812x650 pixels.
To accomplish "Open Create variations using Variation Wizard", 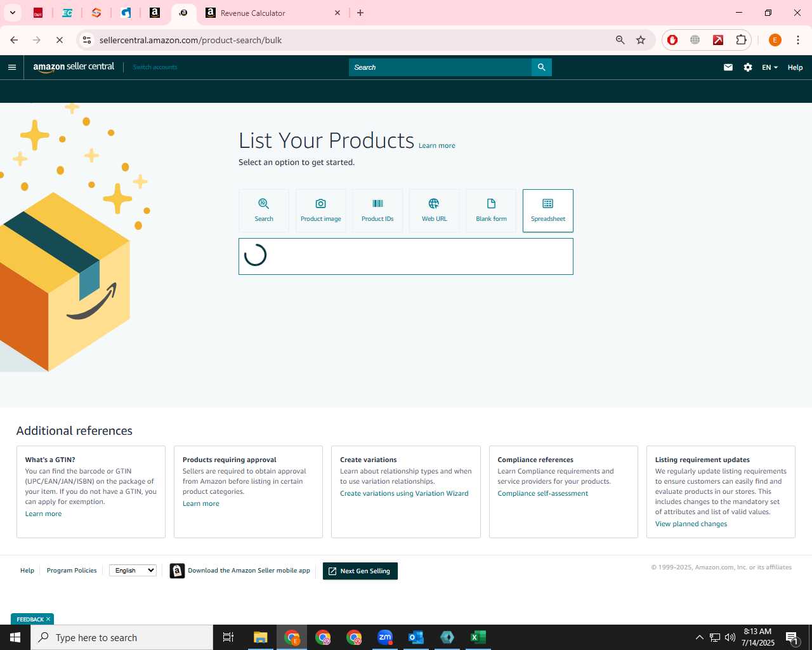I will pos(404,493).
